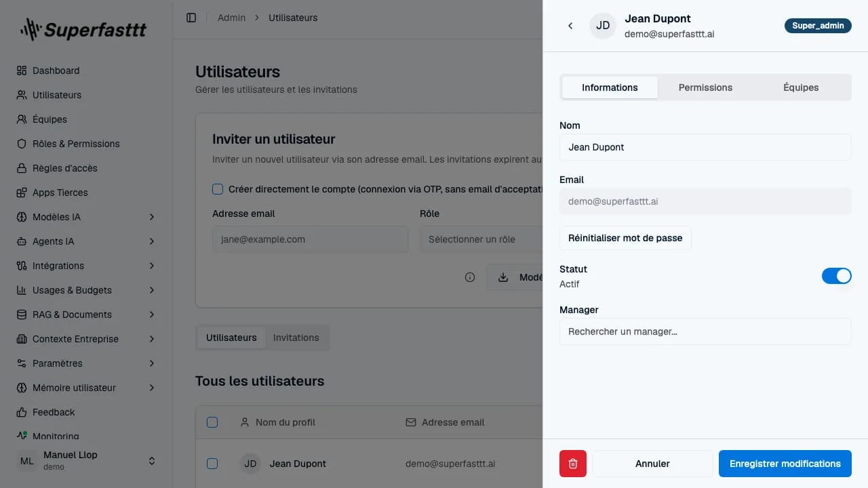Click the 'Rechercher un manager' field
868x488 pixels.
[705, 331]
